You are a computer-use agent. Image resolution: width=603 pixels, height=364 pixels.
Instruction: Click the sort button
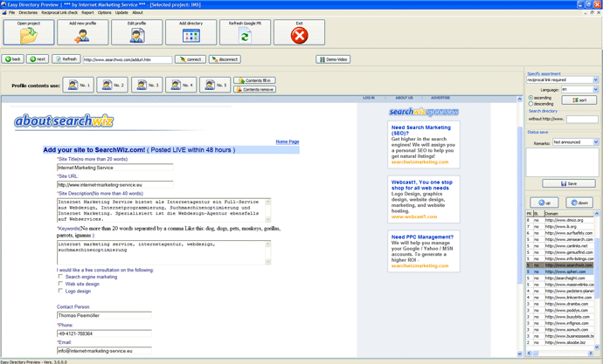(579, 100)
